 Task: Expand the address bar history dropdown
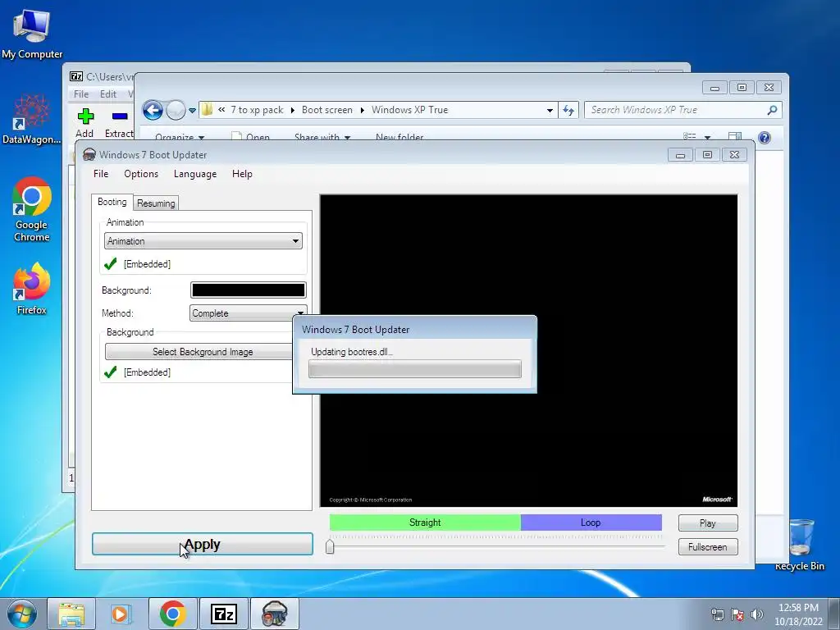point(550,111)
